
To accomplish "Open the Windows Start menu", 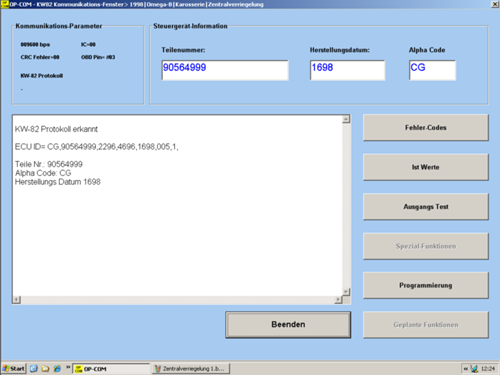I will click(x=14, y=368).
